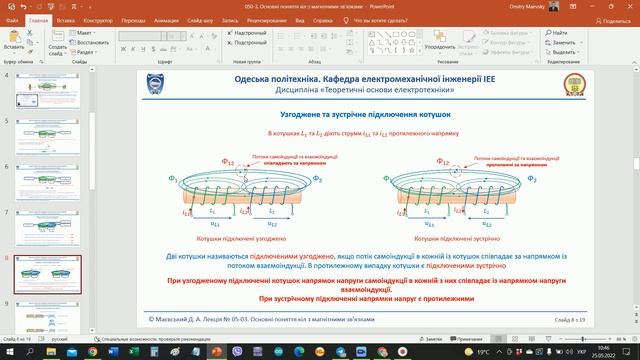
Task: Apply text shadow (S) formatting
Action: pyautogui.click(x=153, y=49)
